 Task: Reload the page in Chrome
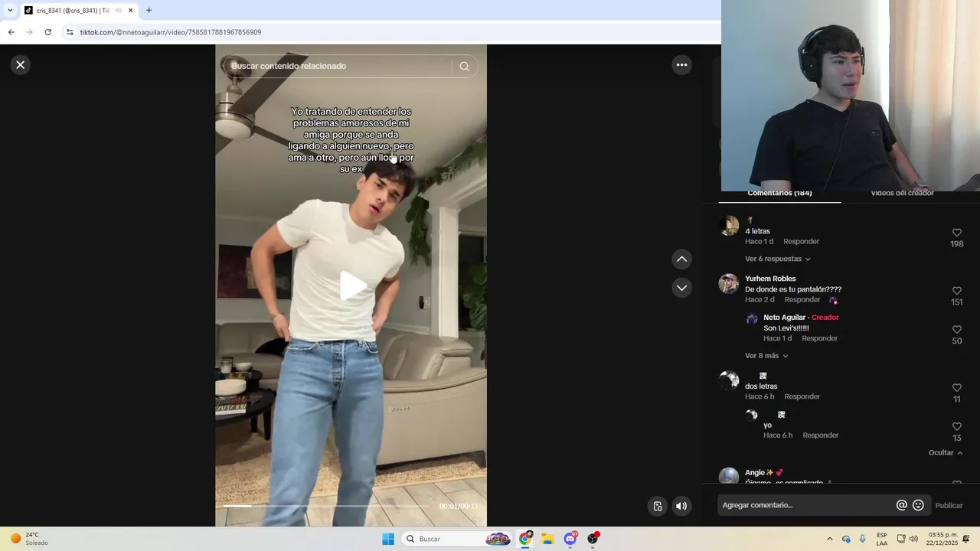pyautogui.click(x=47, y=32)
